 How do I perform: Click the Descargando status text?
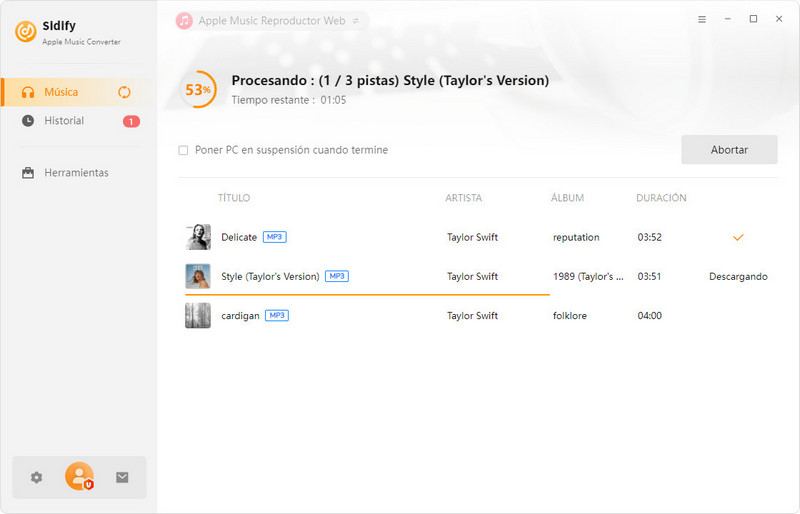pyautogui.click(x=738, y=277)
